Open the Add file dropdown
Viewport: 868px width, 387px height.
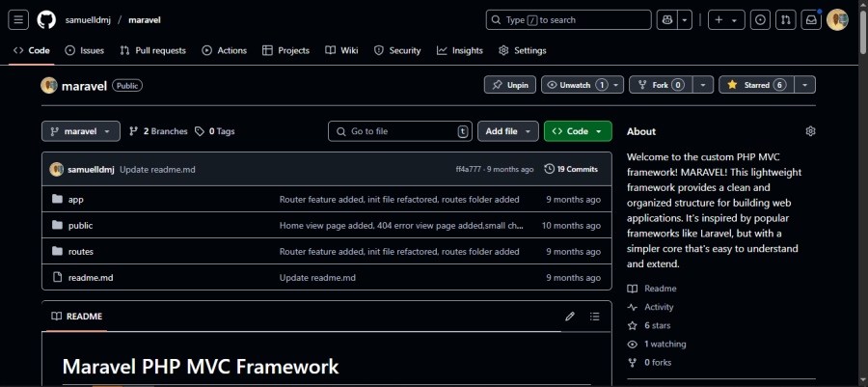507,131
